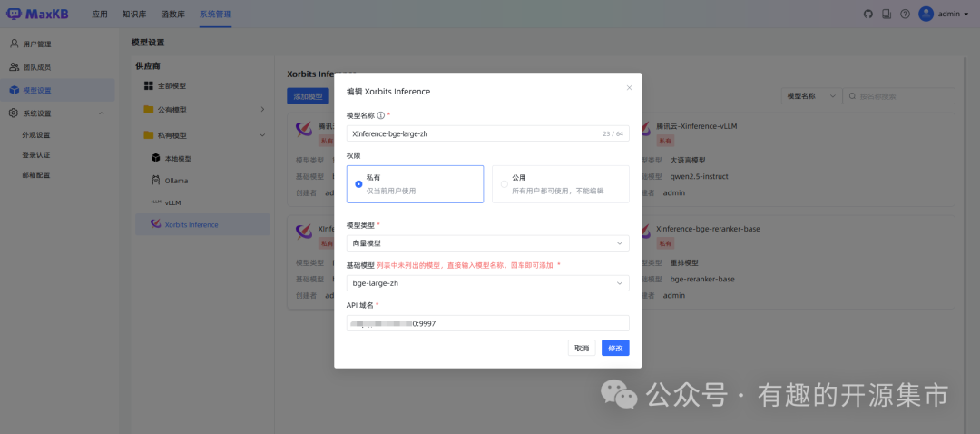
Task: Click the 修改 button
Action: (615, 349)
